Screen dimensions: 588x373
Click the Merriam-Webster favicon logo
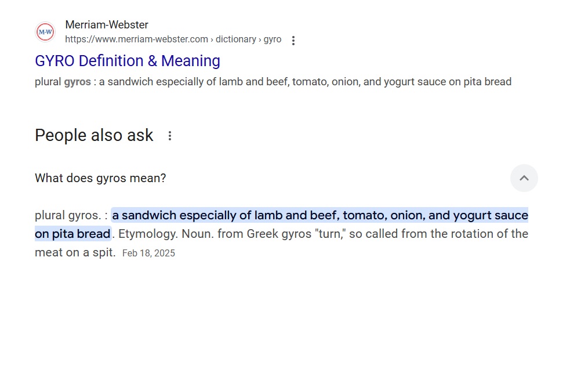(x=45, y=32)
